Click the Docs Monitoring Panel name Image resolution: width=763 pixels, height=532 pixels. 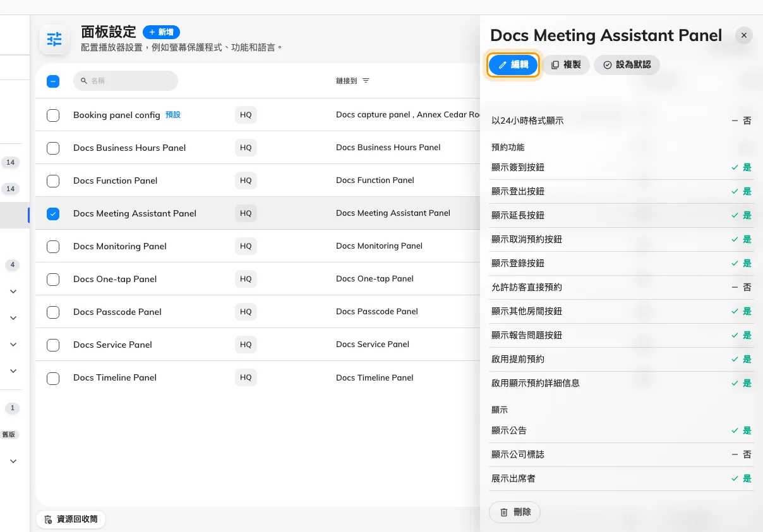tap(120, 246)
